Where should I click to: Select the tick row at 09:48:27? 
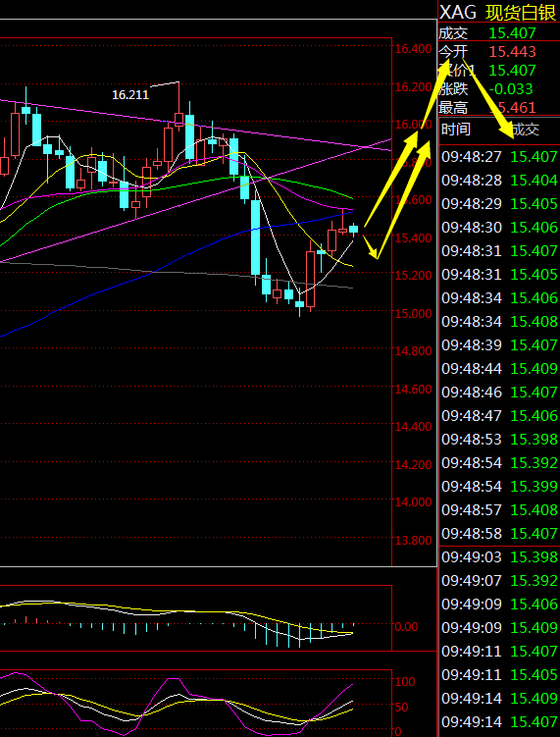tap(499, 156)
